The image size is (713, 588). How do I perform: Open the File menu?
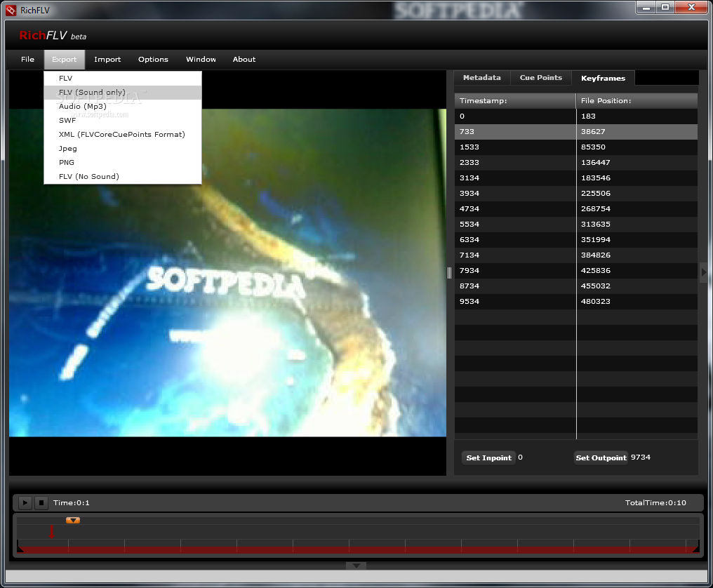[28, 59]
